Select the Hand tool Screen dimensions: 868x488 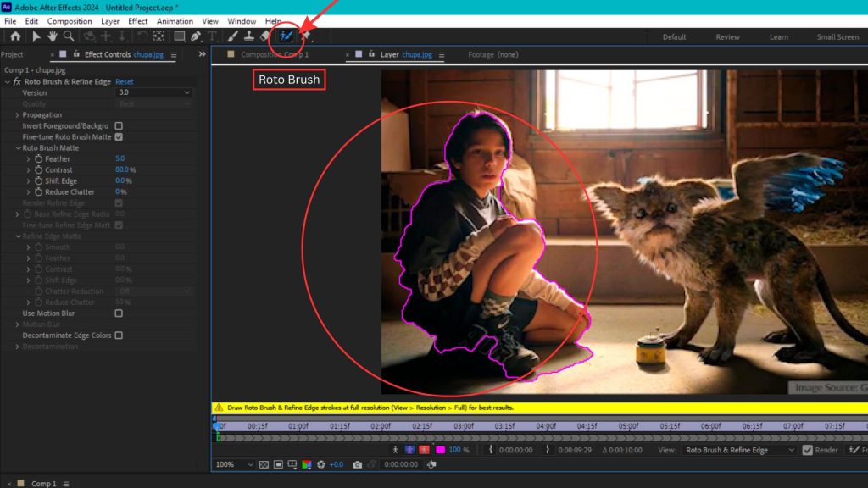coord(52,36)
